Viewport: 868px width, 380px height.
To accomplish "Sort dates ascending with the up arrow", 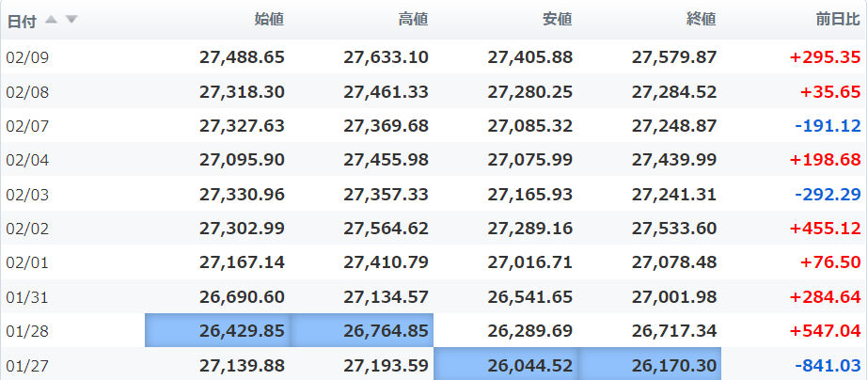I will [x=51, y=20].
